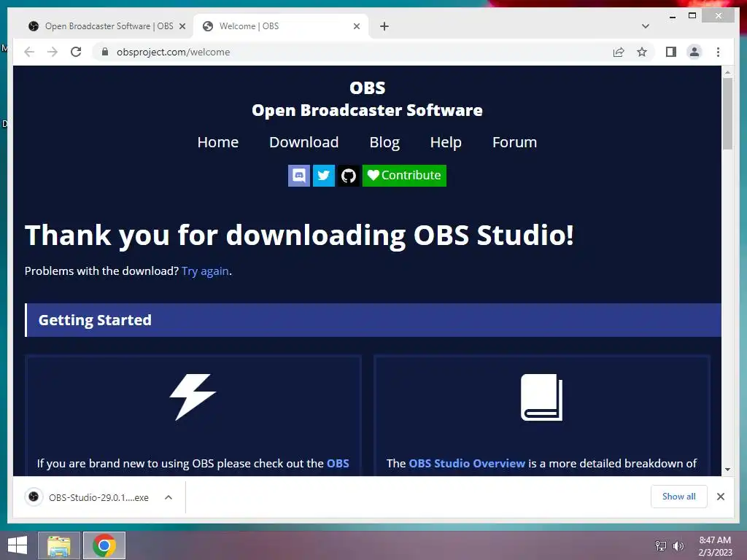Open the Download nav item
Viewport: 747px width, 560px height.
point(304,142)
